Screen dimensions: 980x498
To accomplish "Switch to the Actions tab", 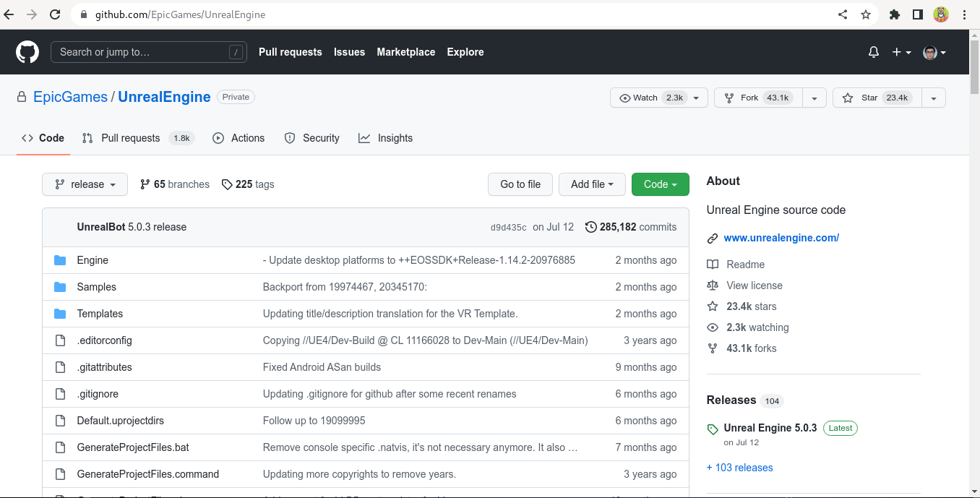I will (238, 138).
